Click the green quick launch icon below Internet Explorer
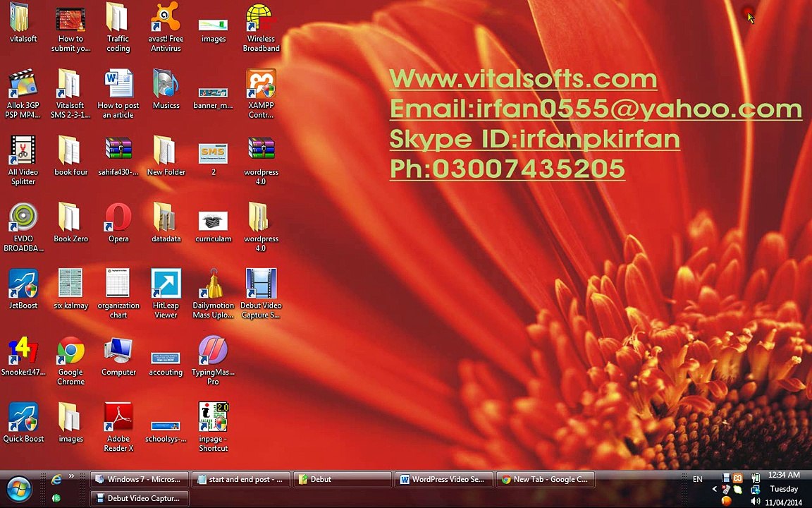Screen dimensions: 812x508 (56, 498)
